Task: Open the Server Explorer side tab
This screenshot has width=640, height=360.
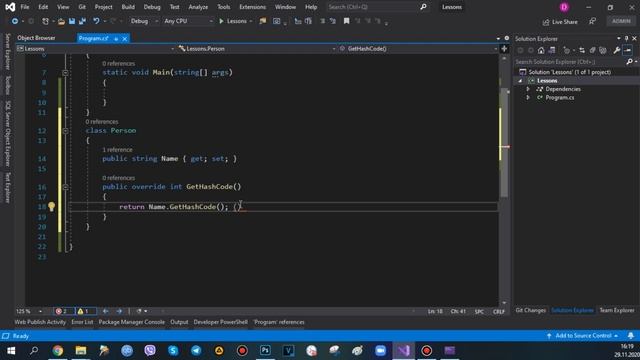Action: coord(7,51)
